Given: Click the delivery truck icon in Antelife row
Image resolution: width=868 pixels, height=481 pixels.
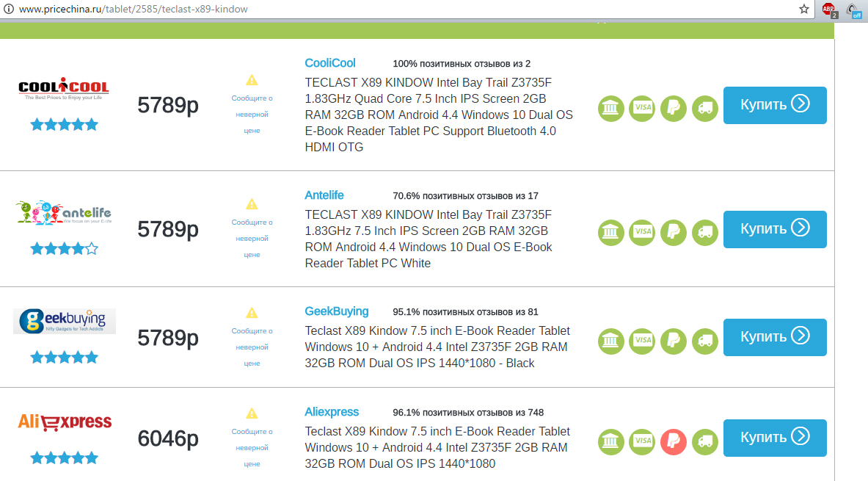Looking at the screenshot, I should (x=705, y=232).
